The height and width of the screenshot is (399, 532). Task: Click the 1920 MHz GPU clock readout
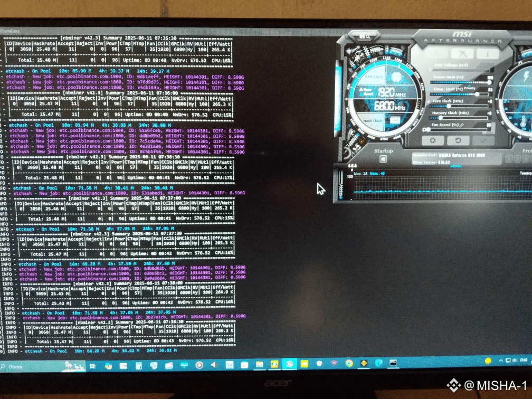pos(392,92)
